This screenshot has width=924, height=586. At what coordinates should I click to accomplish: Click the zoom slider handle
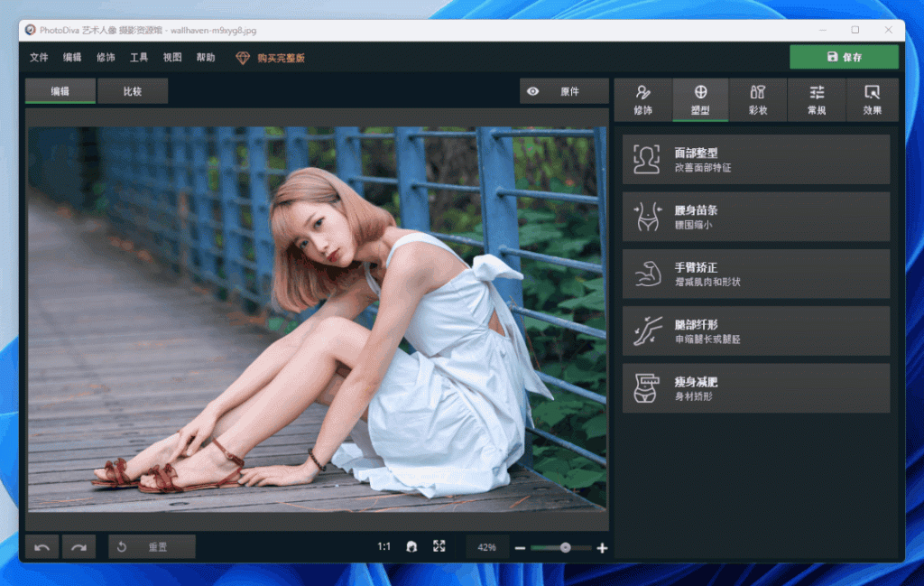(x=564, y=546)
